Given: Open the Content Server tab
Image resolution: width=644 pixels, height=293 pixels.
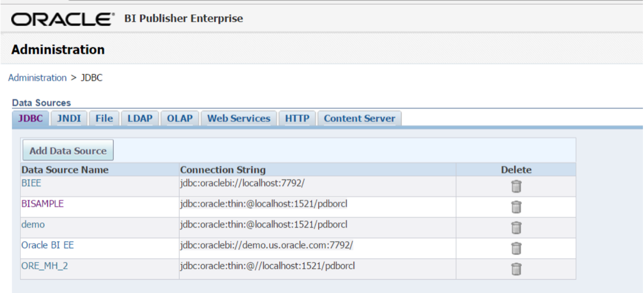Looking at the screenshot, I should pos(359,118).
